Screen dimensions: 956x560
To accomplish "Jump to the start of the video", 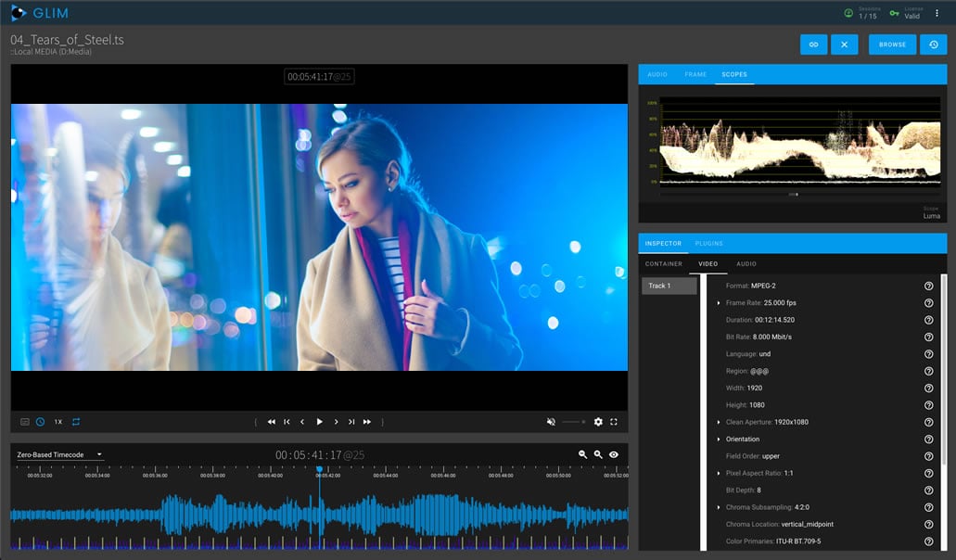I will [x=287, y=422].
